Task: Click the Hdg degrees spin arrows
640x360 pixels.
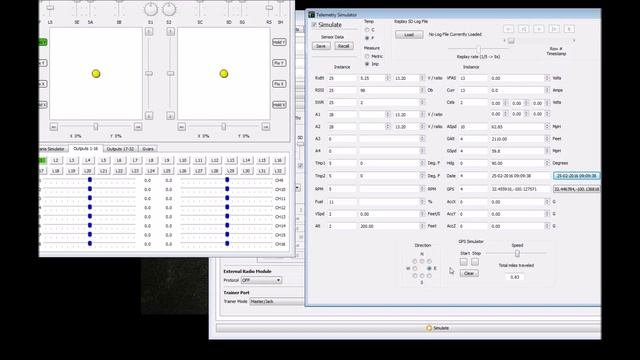Action: click(547, 163)
